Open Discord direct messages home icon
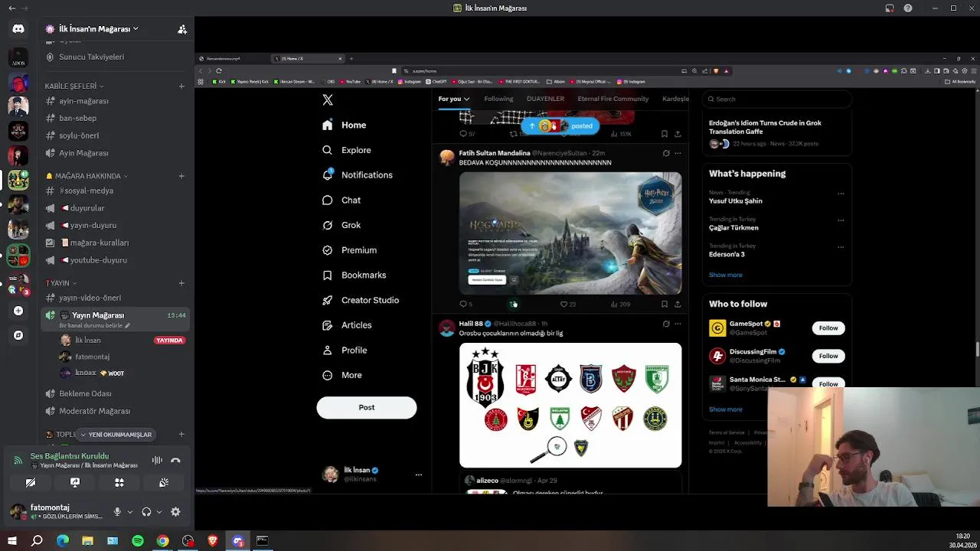 click(18, 29)
